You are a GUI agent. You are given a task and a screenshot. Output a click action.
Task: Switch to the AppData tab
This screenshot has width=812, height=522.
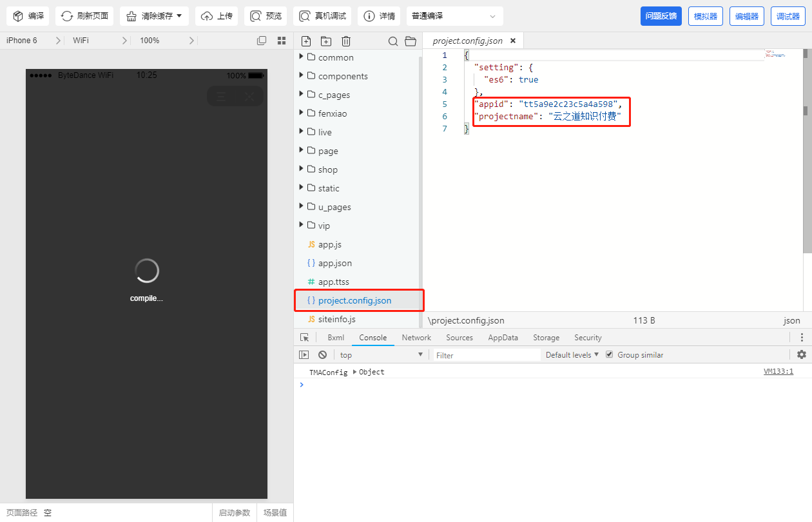(x=503, y=338)
